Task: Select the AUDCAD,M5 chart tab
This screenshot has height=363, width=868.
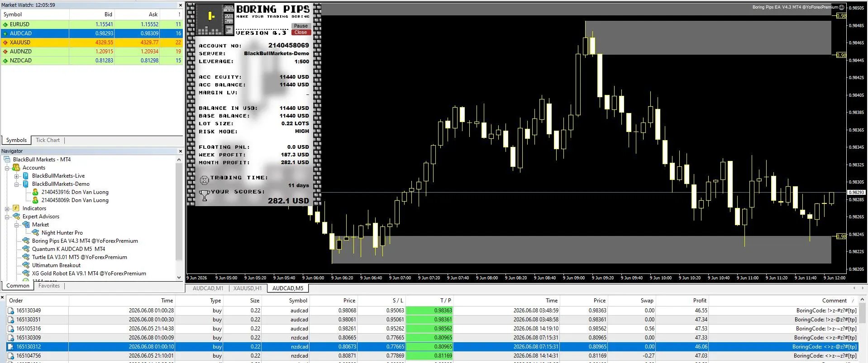Action: click(288, 288)
